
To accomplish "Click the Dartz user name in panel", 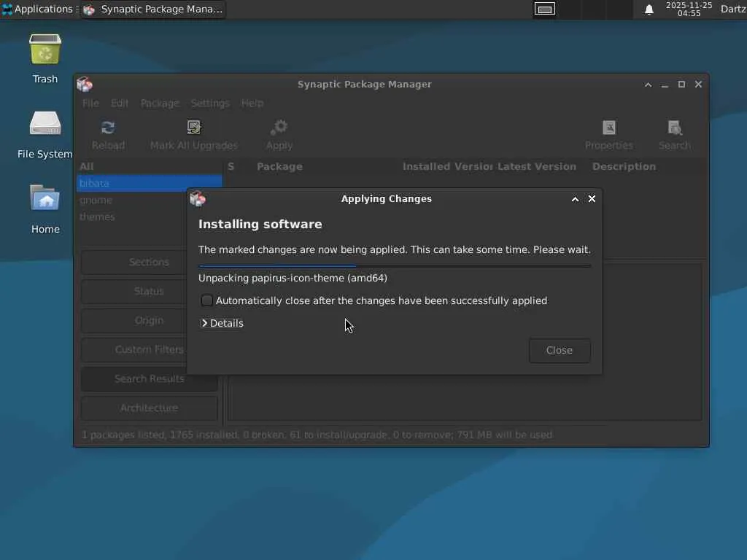I will pos(733,9).
